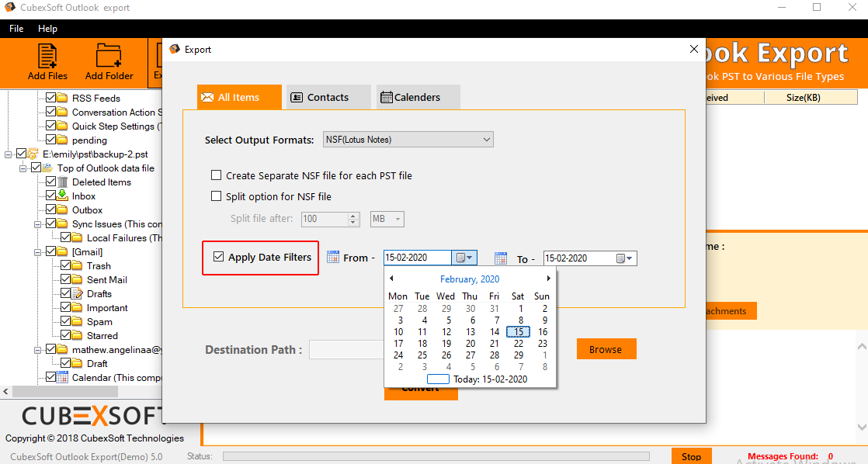This screenshot has width=868, height=464.
Task: Open the File menu
Action: 16,29
